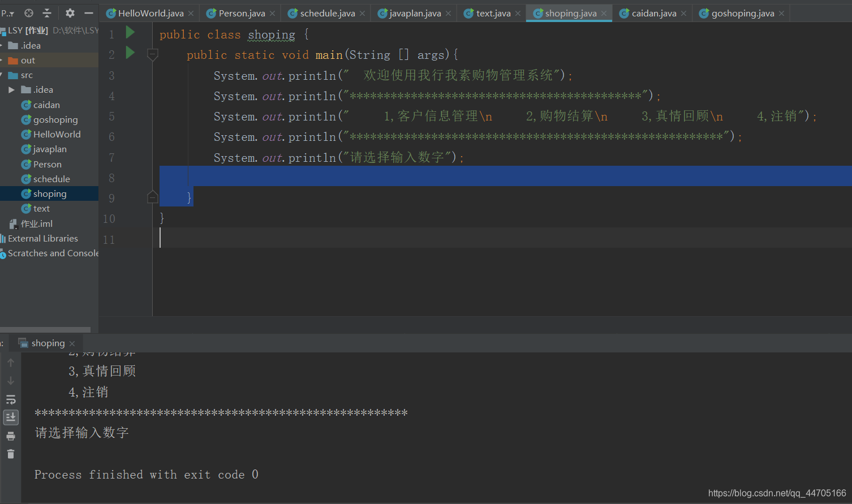852x504 pixels.
Task: Close the schedule.java tab
Action: tap(363, 14)
